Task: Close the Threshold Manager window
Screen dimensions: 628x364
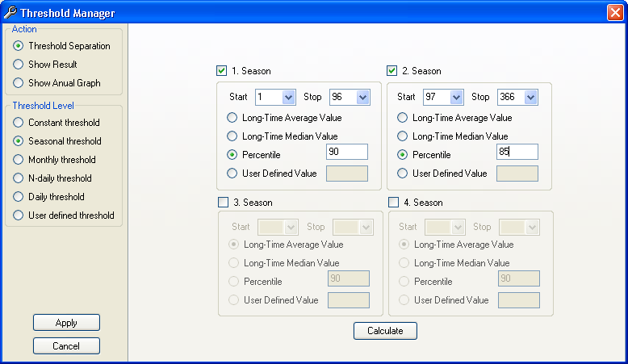Action: 615,12
